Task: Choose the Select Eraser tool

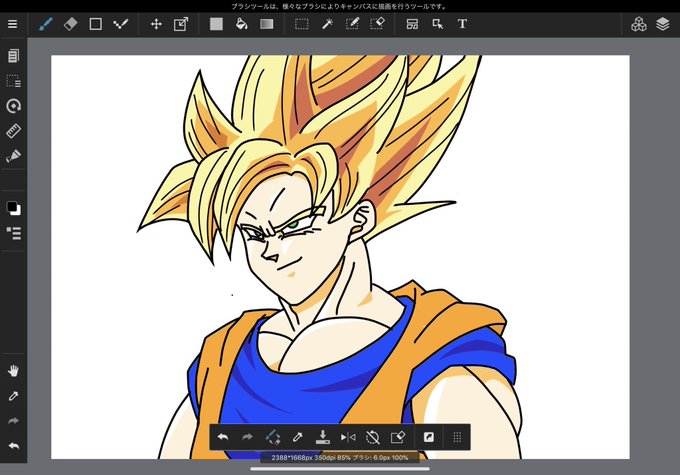Action: point(377,24)
